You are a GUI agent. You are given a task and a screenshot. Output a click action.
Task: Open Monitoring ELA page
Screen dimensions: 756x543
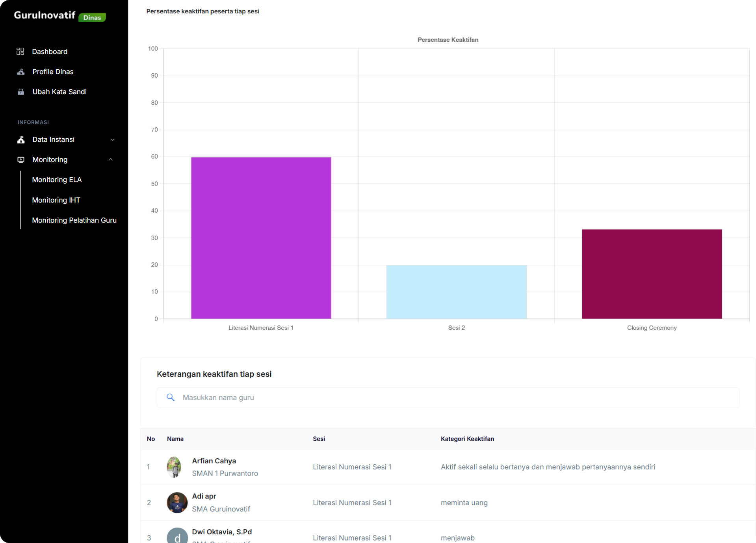[57, 180]
